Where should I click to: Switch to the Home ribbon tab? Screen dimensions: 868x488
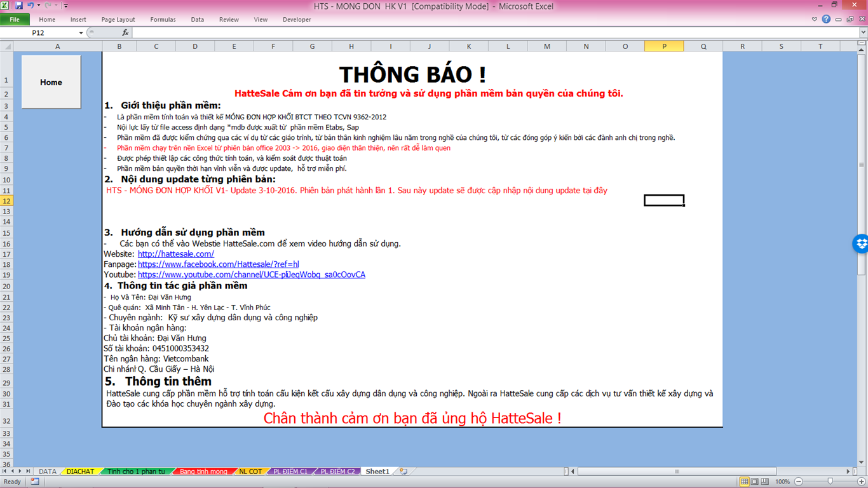47,20
